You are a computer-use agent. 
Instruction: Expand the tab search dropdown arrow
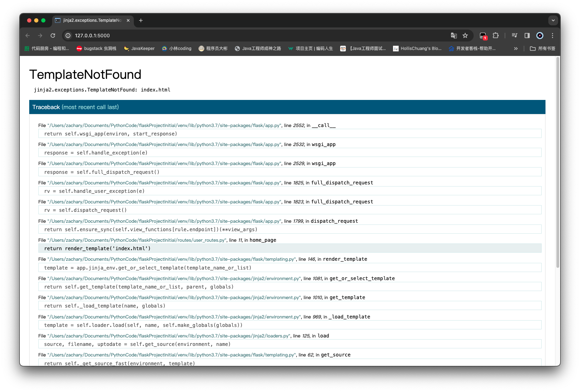click(x=553, y=20)
